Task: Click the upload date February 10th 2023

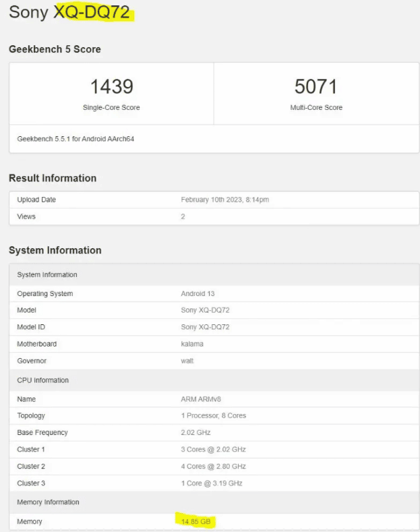Action: click(x=225, y=200)
